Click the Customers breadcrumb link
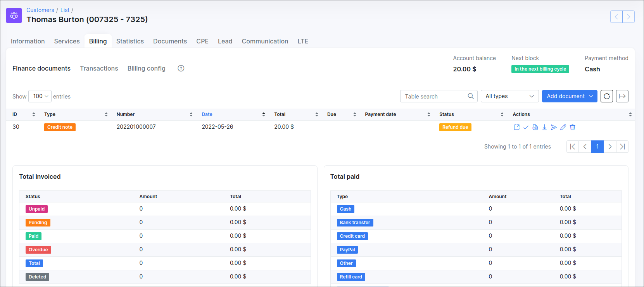Viewport: 644px width, 287px height. tap(40, 10)
